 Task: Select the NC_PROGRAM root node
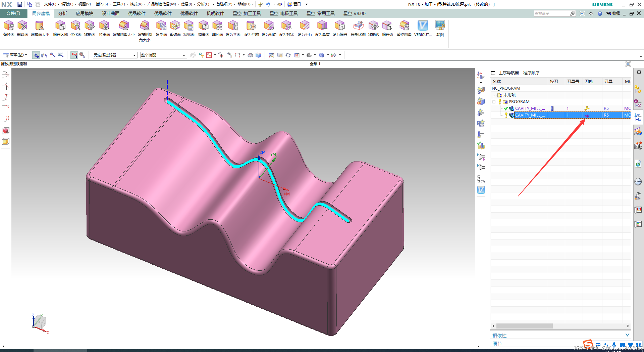(506, 88)
